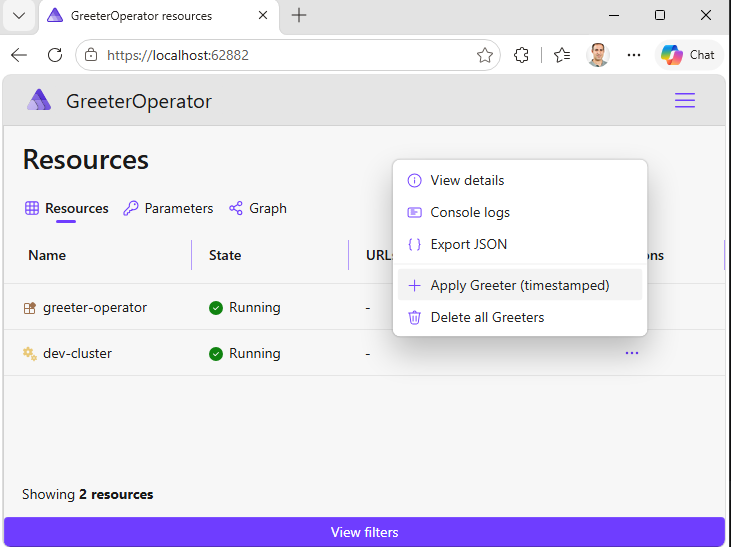Open a new browser tab
Viewport: 731px width, 547px height.
coord(299,15)
